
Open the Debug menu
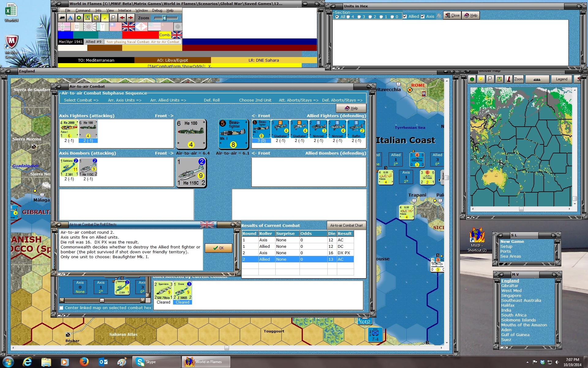[157, 10]
